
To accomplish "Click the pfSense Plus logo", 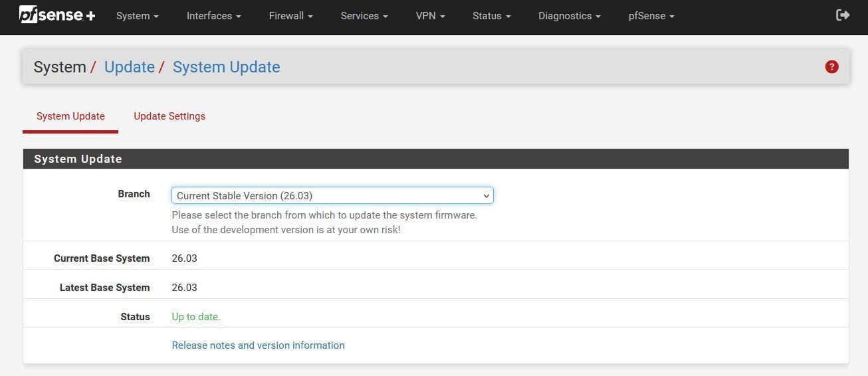I will tap(57, 15).
